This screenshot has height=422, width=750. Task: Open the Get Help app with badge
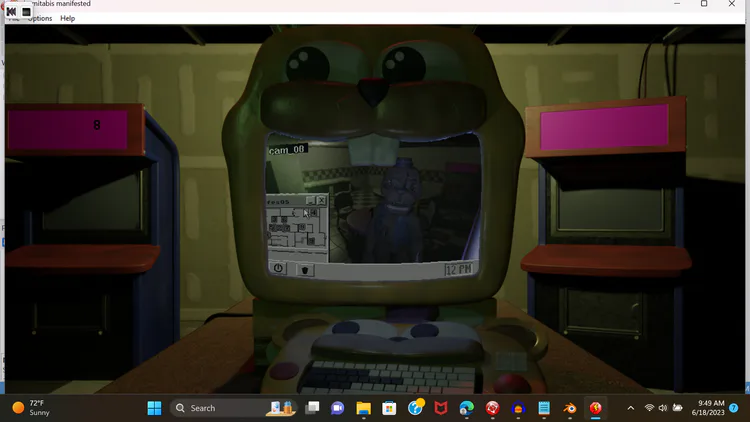pyautogui.click(x=415, y=408)
